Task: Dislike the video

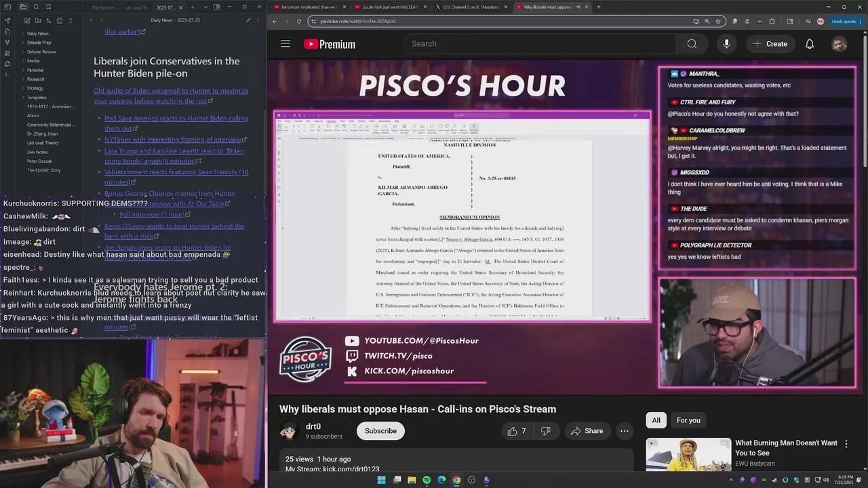Action: click(546, 431)
